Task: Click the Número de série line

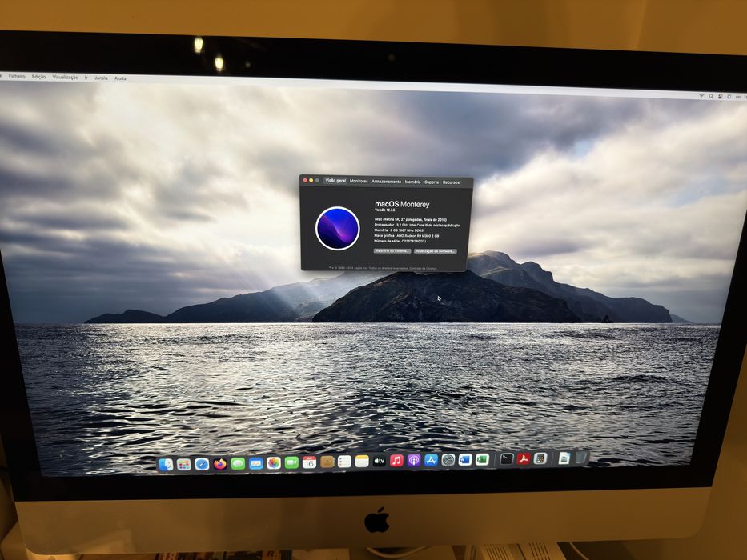Action: (x=400, y=241)
